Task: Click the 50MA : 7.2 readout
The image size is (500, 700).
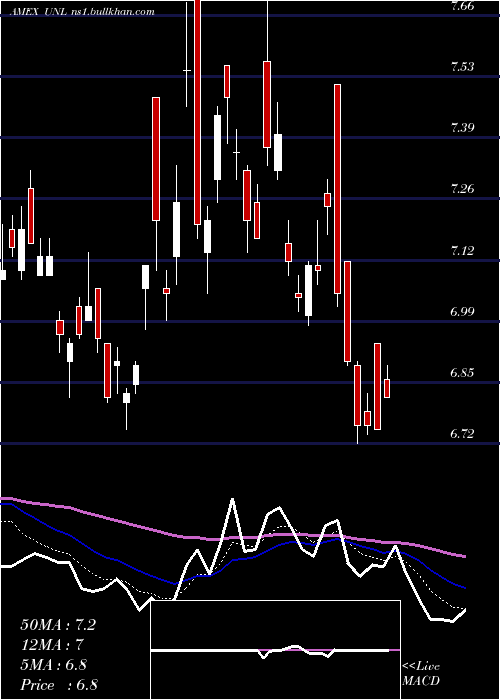Action: (x=58, y=625)
